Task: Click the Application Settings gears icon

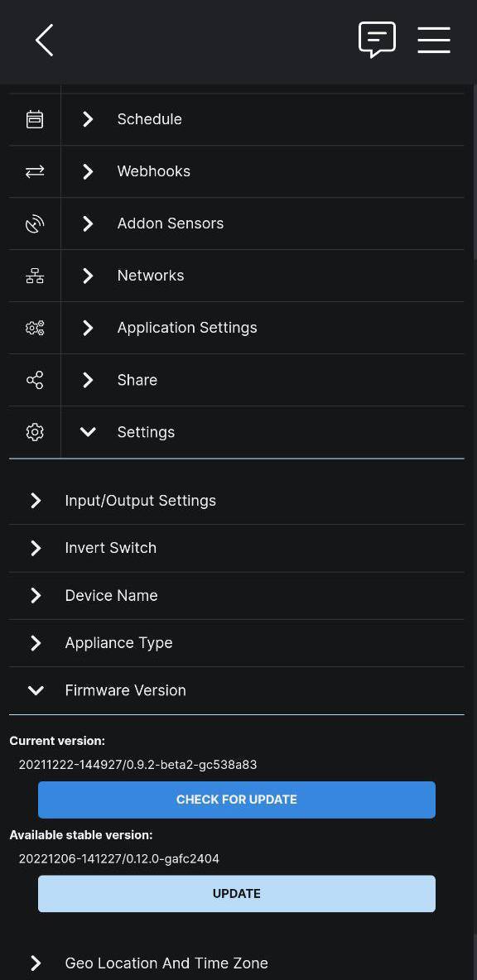Action: tap(35, 328)
